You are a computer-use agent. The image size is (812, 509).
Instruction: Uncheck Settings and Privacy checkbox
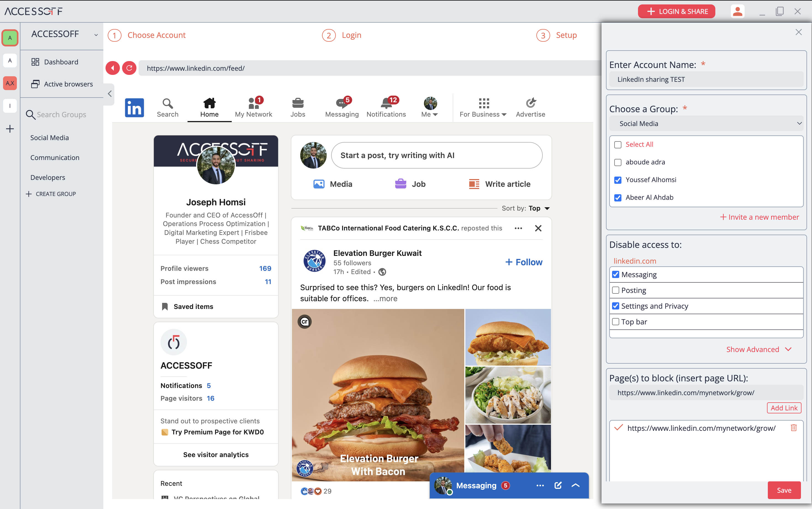616,306
